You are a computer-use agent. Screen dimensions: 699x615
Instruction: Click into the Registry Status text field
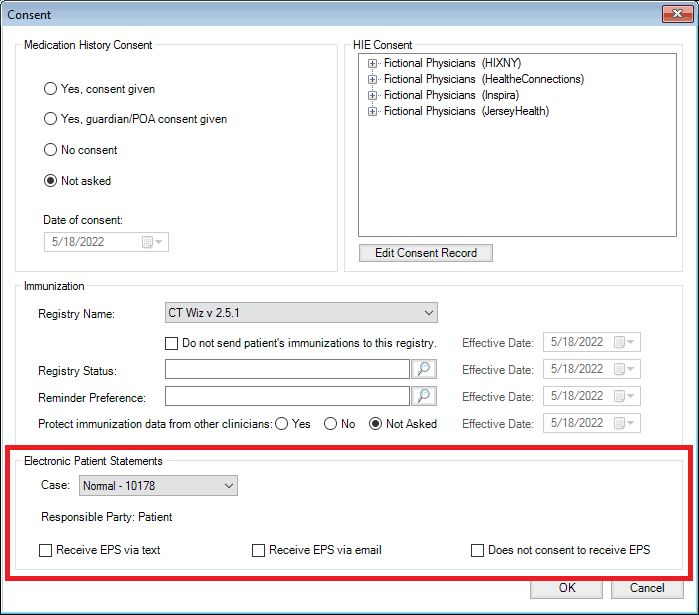tap(287, 370)
